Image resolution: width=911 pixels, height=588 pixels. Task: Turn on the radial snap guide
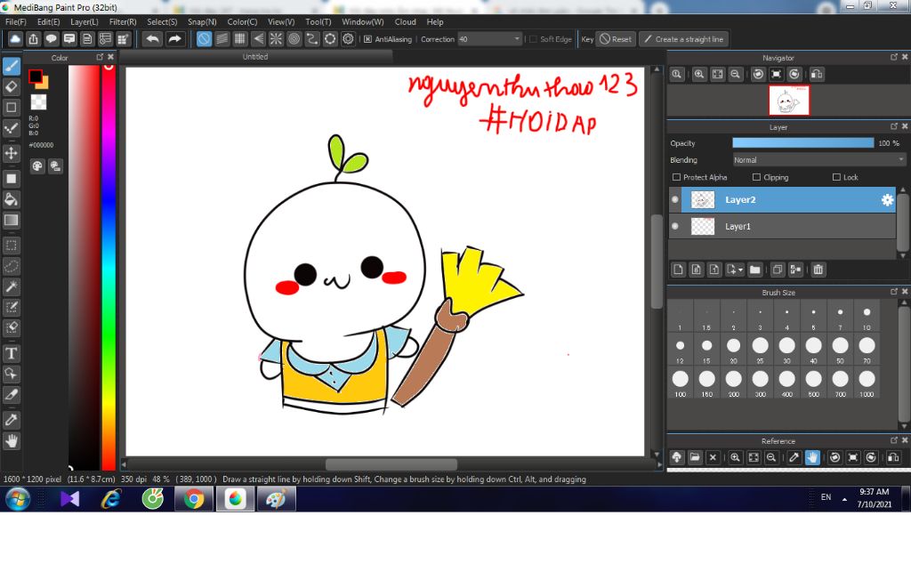pos(276,39)
